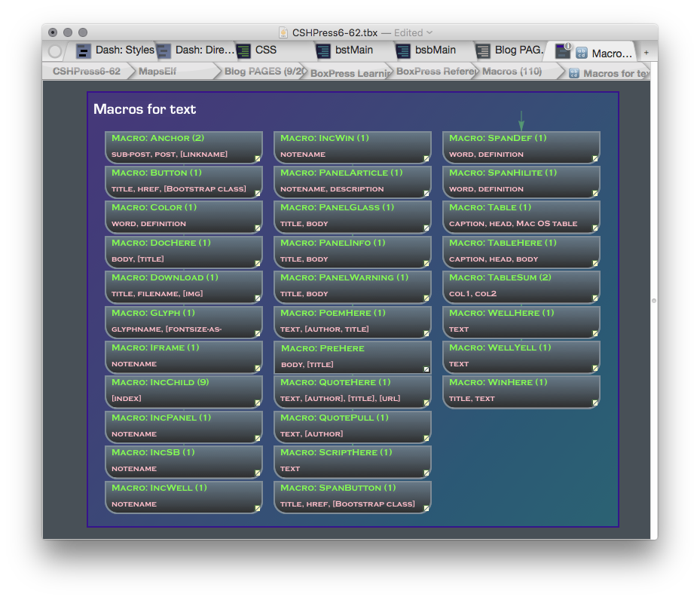Viewport: 700px width, 600px height.
Task: Click the proxy document icon in title bar
Action: click(283, 32)
